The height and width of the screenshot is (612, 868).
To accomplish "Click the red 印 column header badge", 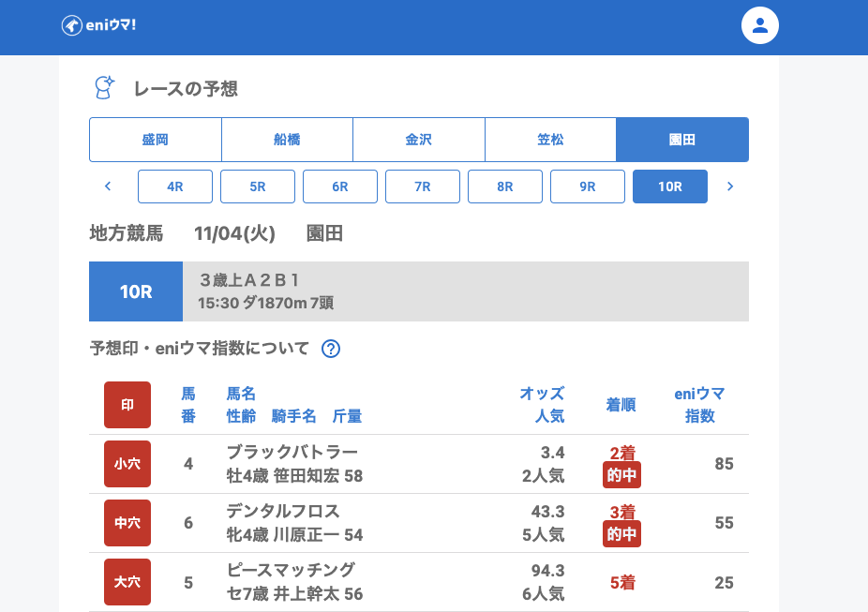I will 127,405.
